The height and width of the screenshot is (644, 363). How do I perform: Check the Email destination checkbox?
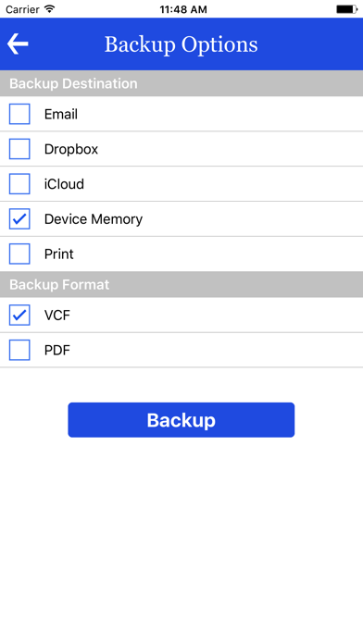pos(19,114)
